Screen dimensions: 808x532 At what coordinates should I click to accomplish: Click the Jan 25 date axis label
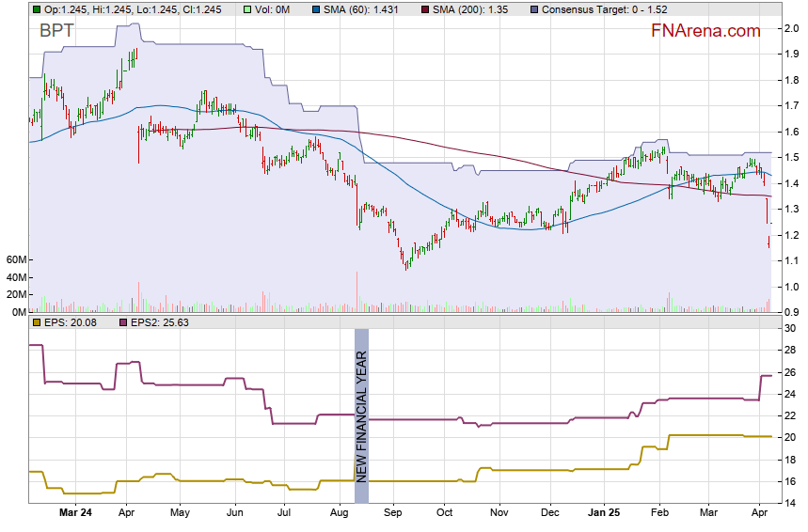coord(605,513)
